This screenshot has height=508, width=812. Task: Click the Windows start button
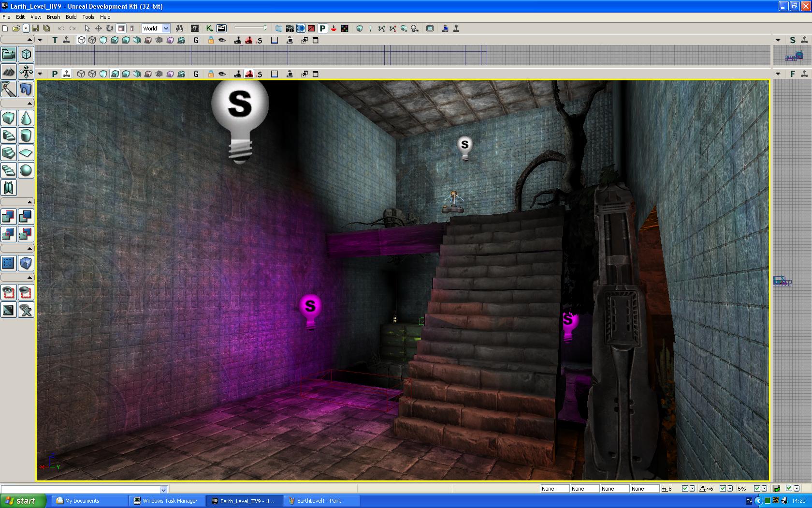[x=23, y=501]
